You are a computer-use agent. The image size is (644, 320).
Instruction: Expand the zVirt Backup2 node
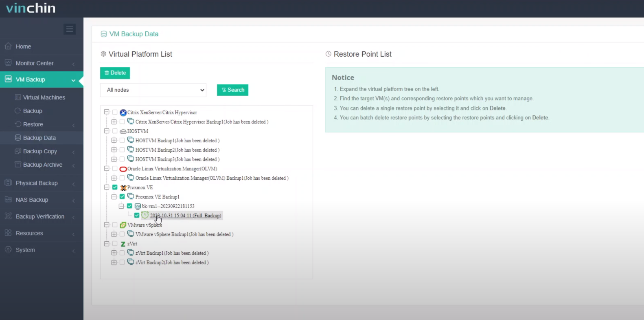[114, 262]
